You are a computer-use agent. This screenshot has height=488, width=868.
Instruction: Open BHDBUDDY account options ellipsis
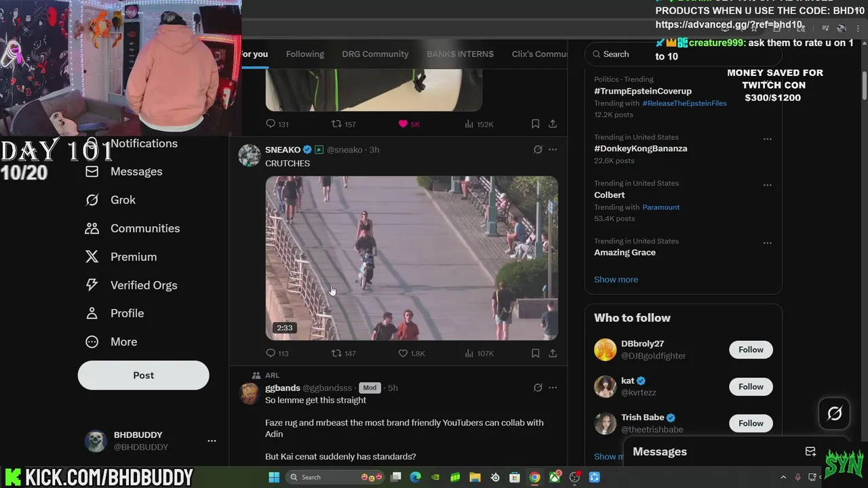point(212,441)
